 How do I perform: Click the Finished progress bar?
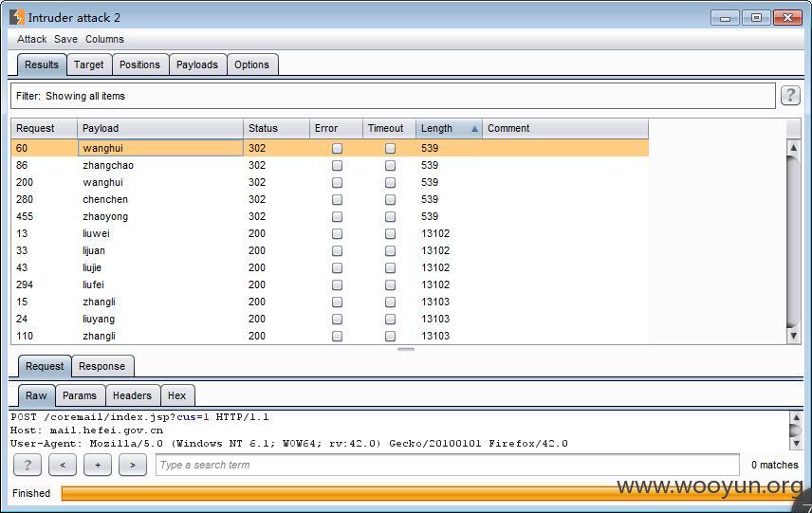pos(431,493)
